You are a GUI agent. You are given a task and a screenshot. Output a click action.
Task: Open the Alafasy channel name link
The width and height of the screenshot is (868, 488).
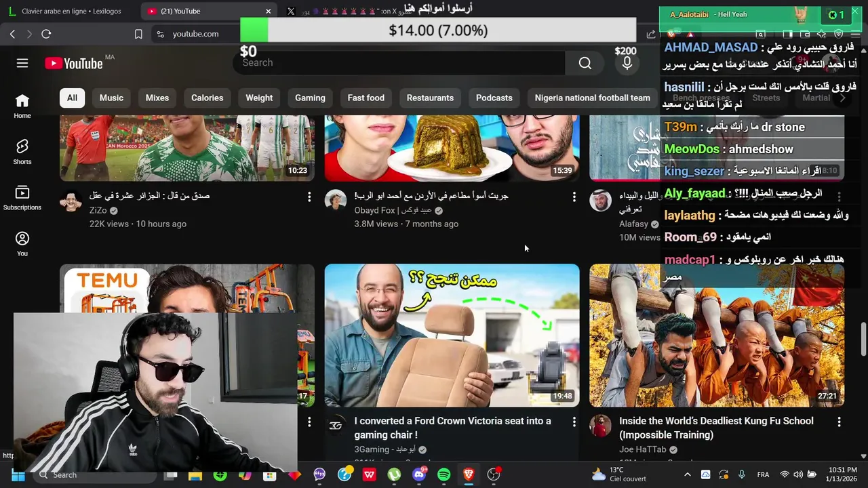coord(633,224)
